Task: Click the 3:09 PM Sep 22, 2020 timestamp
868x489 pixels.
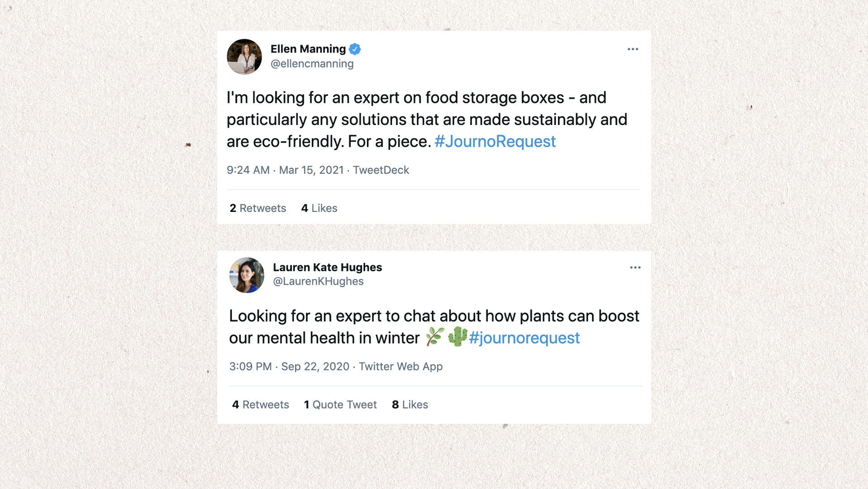Action: pyautogui.click(x=289, y=367)
